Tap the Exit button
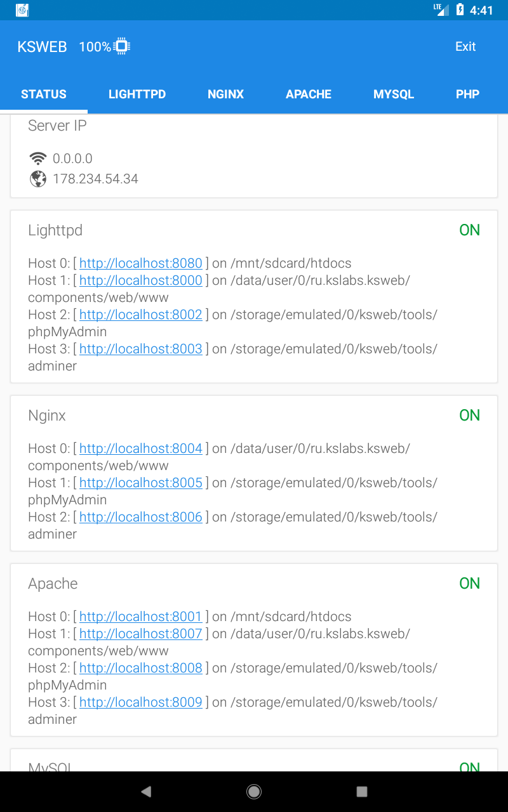The width and height of the screenshot is (508, 812). click(465, 46)
